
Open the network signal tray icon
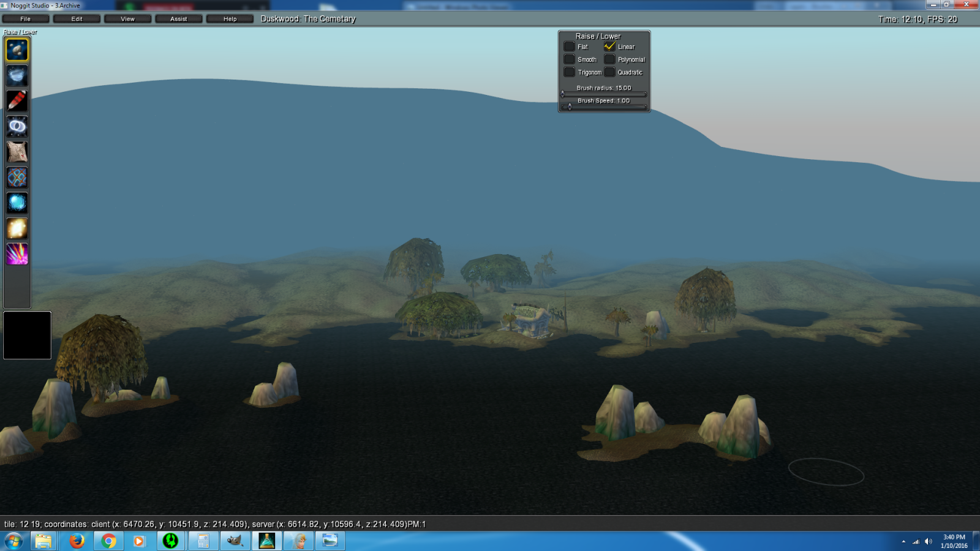coord(916,542)
